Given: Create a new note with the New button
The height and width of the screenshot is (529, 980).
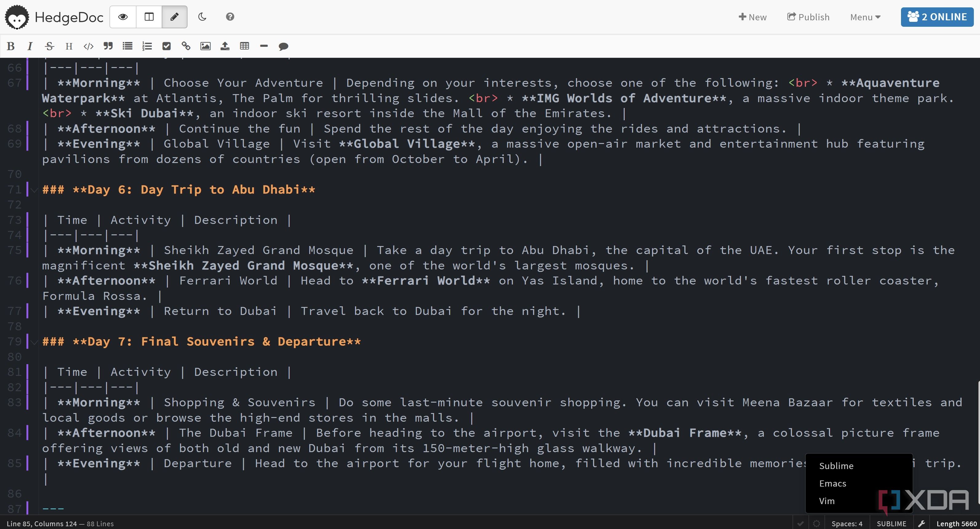Looking at the screenshot, I should 752,17.
